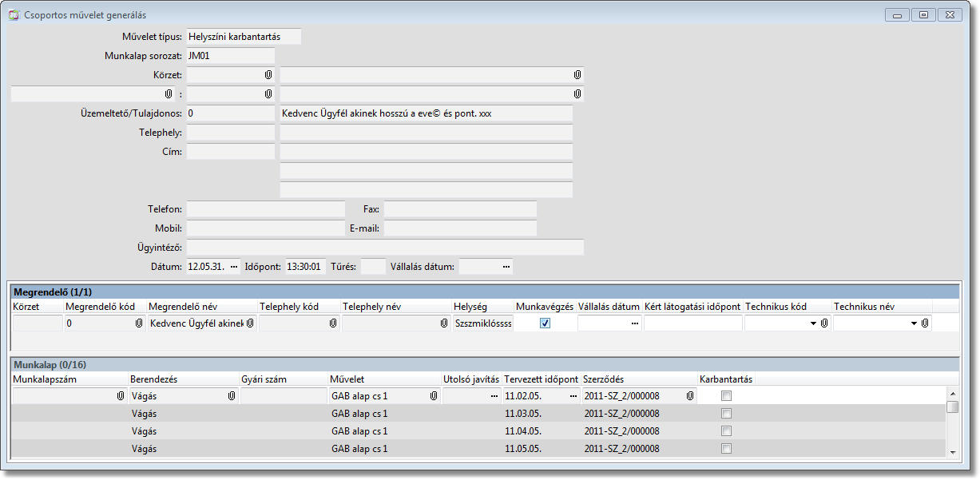Click the Művelet típus field
Screen dimensions: 980x480
(x=244, y=37)
